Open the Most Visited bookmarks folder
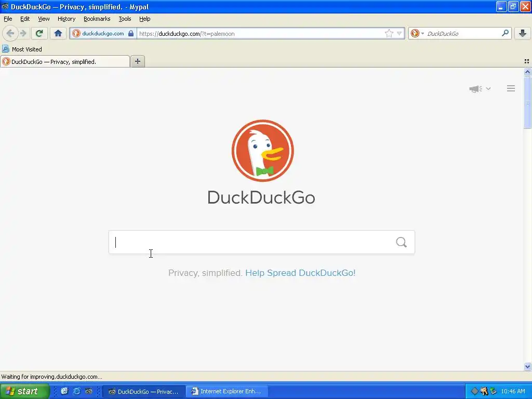 coord(22,49)
